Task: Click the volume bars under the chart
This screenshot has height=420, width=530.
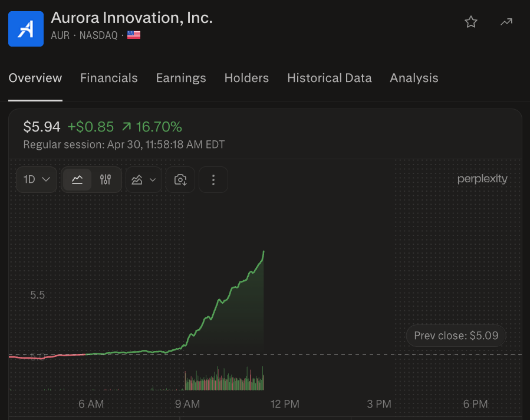Action: [x=224, y=379]
